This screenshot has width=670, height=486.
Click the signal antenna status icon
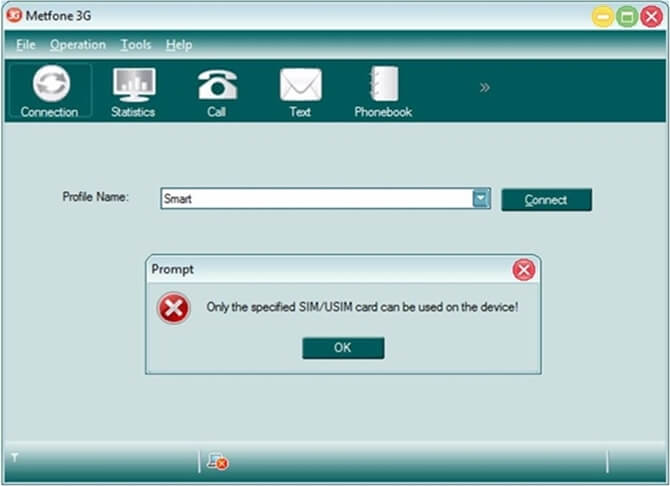point(15,458)
